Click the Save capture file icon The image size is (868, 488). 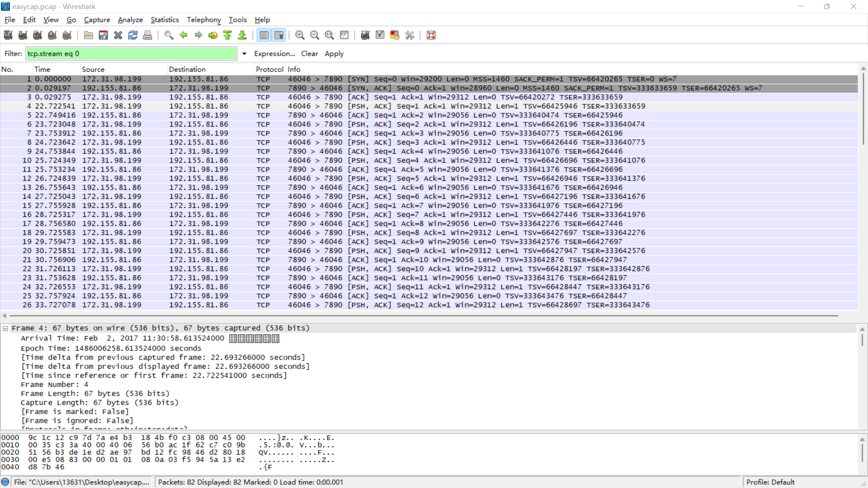click(104, 35)
